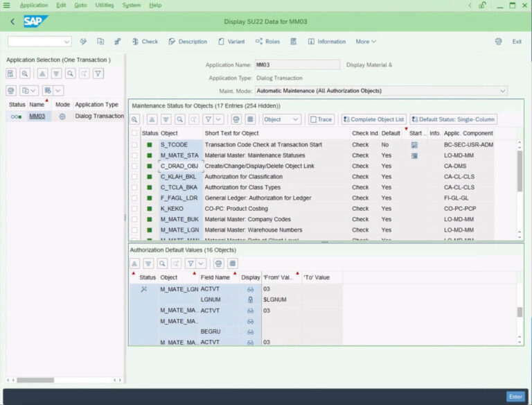Click Complete Object List button
The image size is (532, 405).
373,119
